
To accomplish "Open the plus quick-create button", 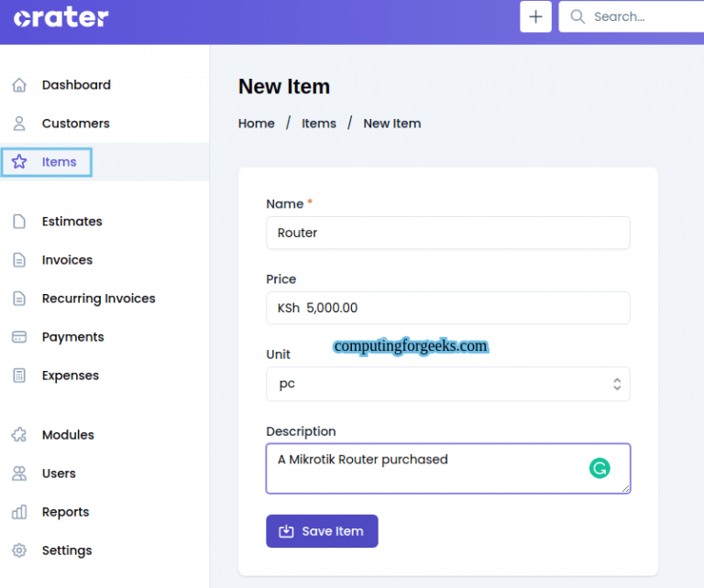I will [x=535, y=16].
